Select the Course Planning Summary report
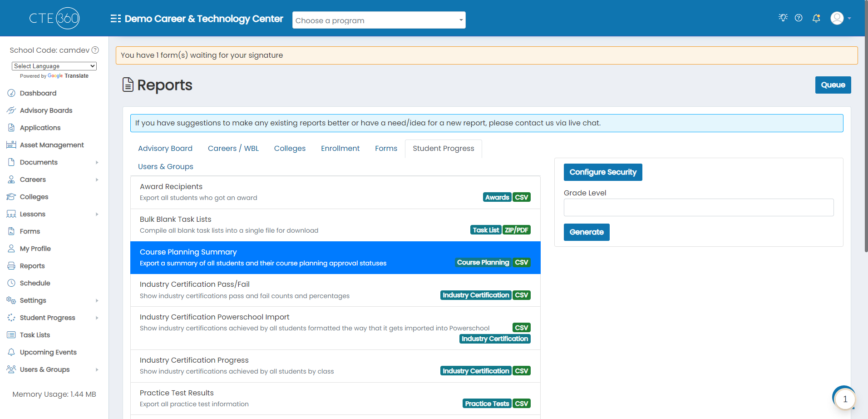 coord(335,258)
